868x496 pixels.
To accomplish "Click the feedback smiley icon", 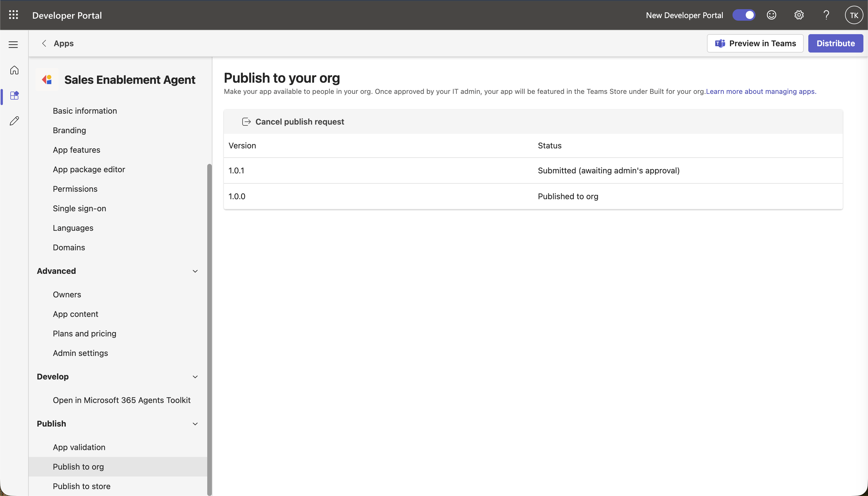I will click(x=771, y=15).
